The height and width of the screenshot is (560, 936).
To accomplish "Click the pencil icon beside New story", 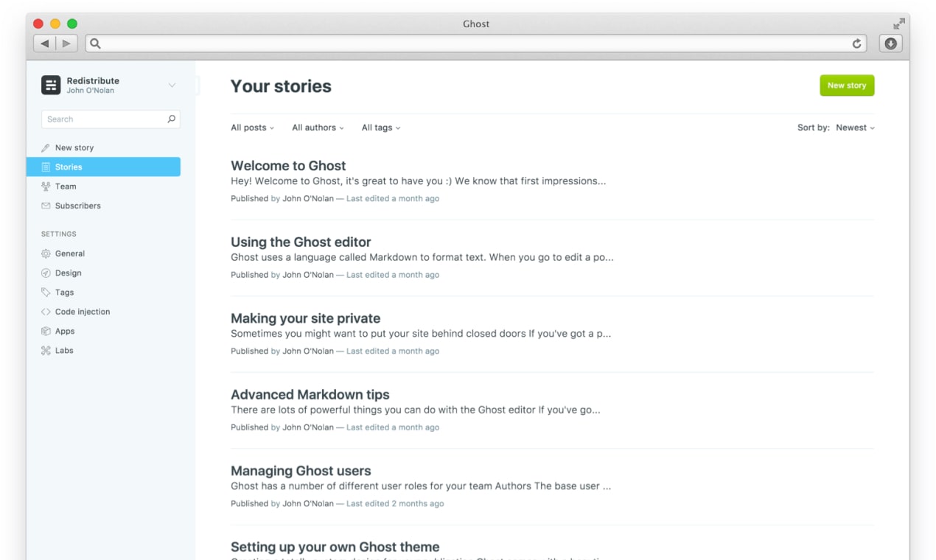I will click(46, 147).
